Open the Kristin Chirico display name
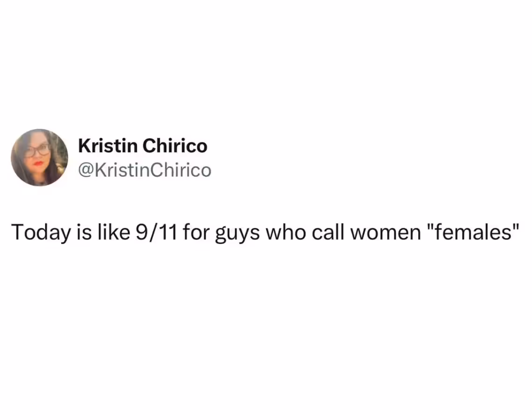The height and width of the screenshot is (420, 532). 142,146
